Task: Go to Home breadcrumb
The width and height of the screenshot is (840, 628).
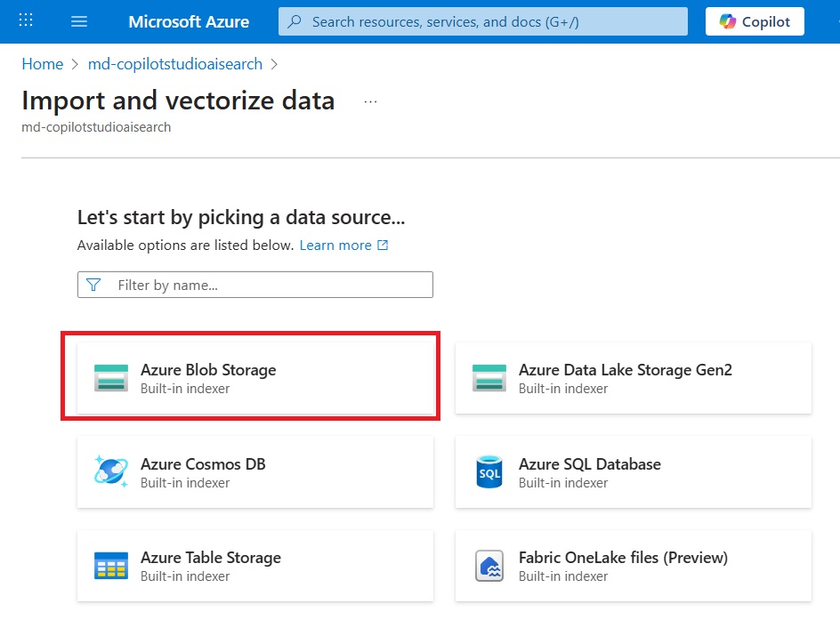Action: click(x=43, y=64)
